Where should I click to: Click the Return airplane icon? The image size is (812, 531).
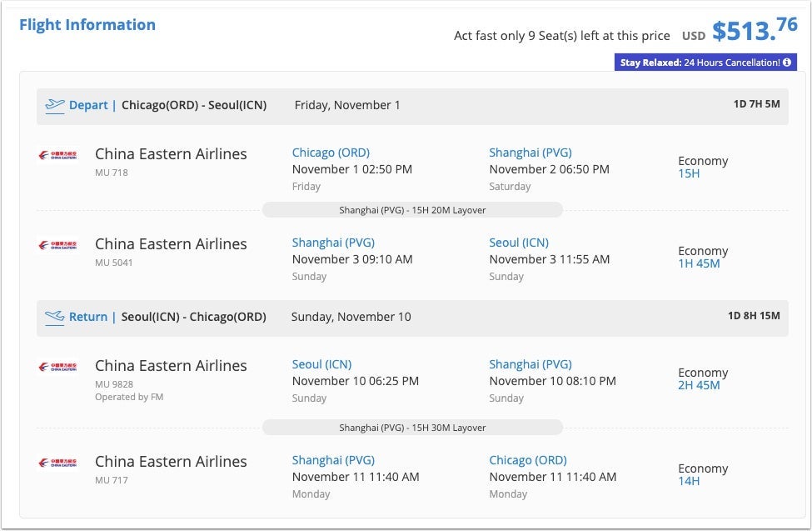click(x=55, y=317)
